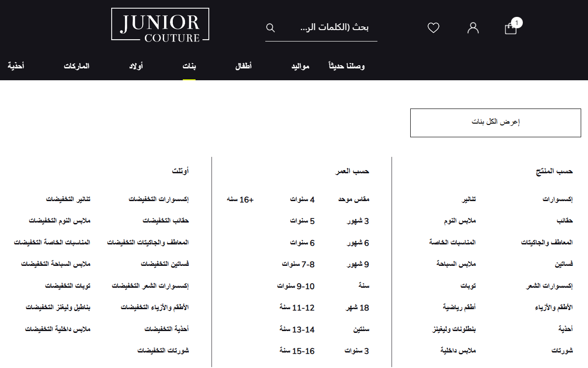588x368 pixels.
Task: Open the وصلنا حديثاً menu
Action: [347, 66]
